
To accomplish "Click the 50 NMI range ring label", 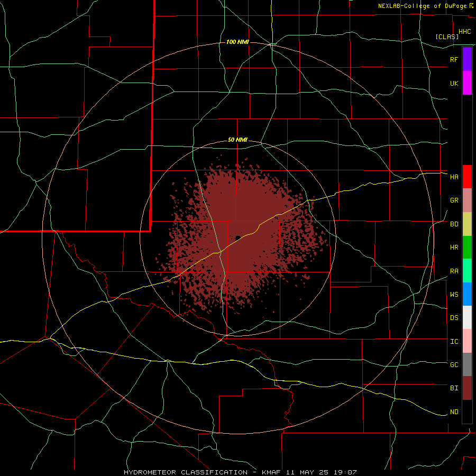I will click(x=237, y=140).
